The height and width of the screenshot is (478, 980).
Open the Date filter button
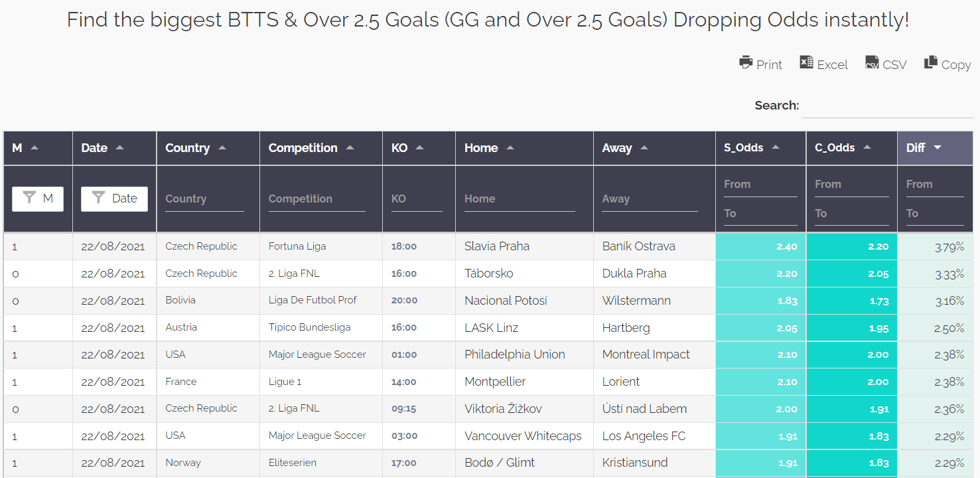point(114,198)
